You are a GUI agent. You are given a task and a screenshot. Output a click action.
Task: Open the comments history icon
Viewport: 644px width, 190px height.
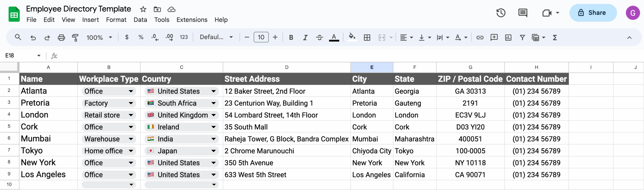click(523, 13)
